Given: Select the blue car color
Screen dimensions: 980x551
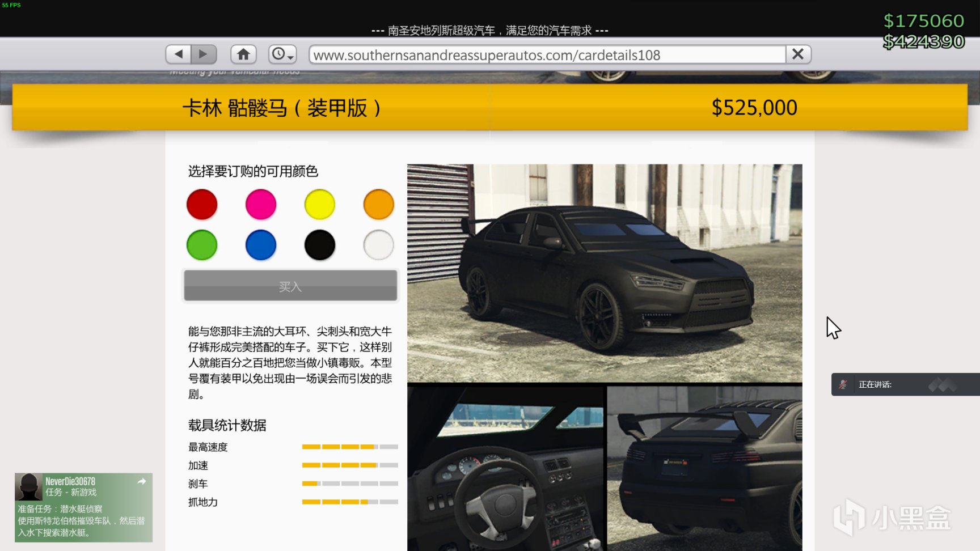Looking at the screenshot, I should tap(261, 245).
